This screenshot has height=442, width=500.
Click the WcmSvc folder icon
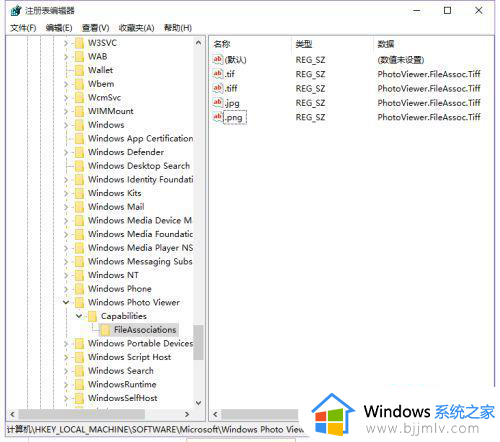(79, 98)
